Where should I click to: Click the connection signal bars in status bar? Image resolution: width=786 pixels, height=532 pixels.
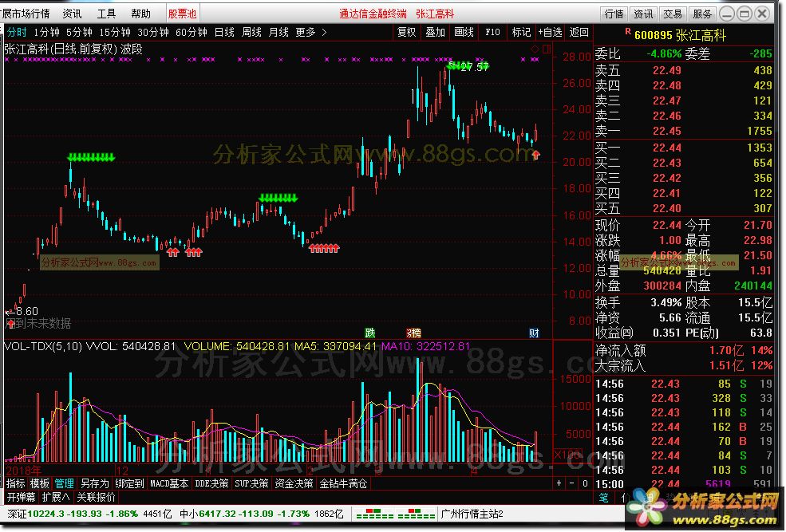[x=396, y=514]
